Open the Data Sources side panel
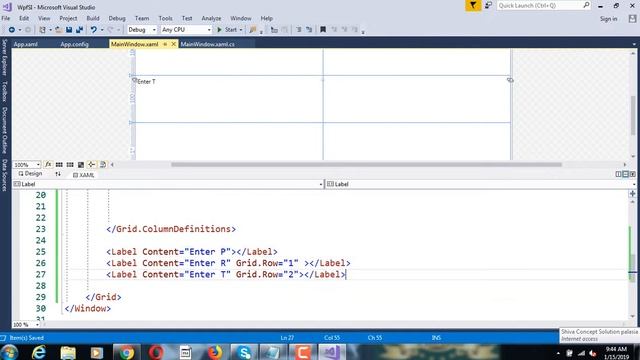640x360 pixels. 4,175
